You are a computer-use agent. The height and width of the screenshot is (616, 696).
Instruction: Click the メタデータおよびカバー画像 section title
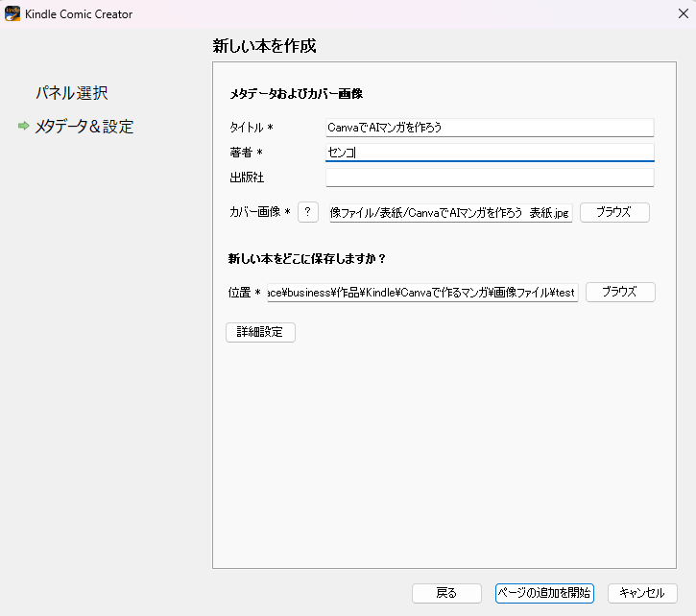point(296,94)
